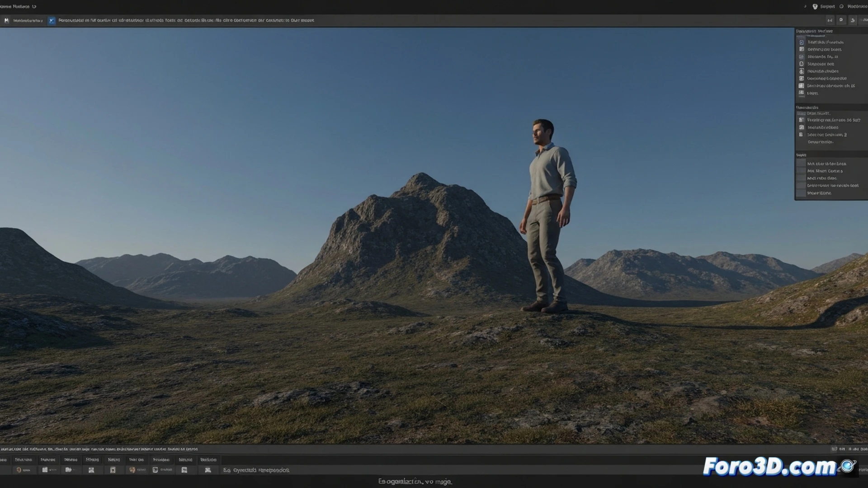The width and height of the screenshot is (868, 488).
Task: Click the middle dot button in the top-right toolbar group
Action: [841, 20]
